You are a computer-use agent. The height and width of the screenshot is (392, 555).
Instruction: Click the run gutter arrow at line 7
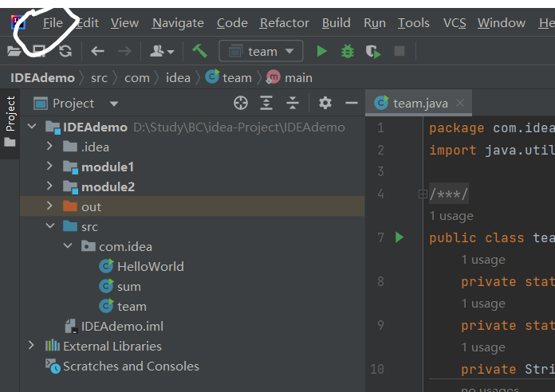point(400,237)
